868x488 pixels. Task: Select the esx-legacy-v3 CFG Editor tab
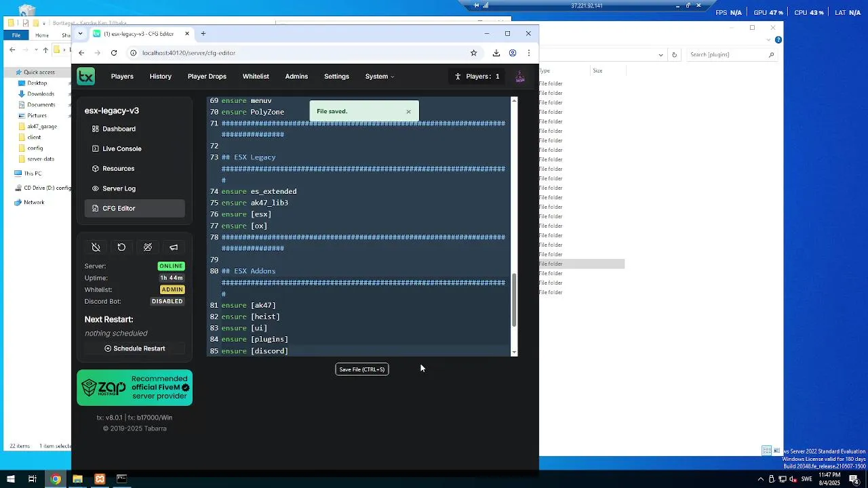141,34
